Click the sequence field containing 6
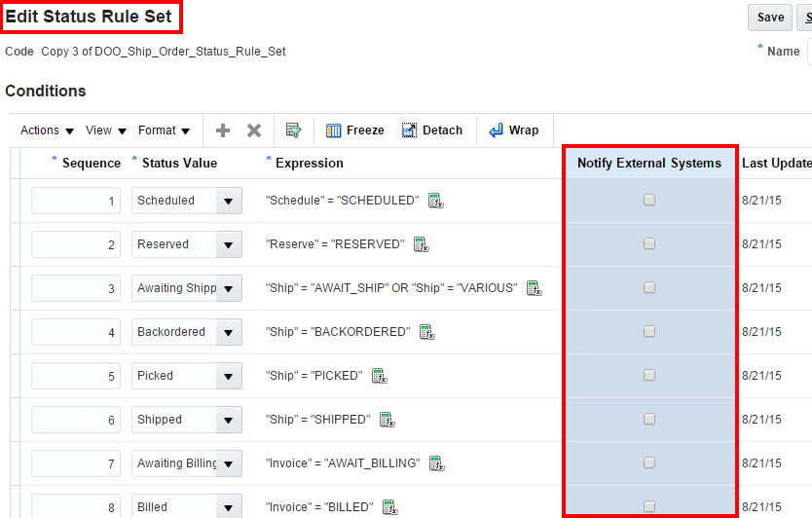Viewport: 812px width, 518px height. [76, 420]
